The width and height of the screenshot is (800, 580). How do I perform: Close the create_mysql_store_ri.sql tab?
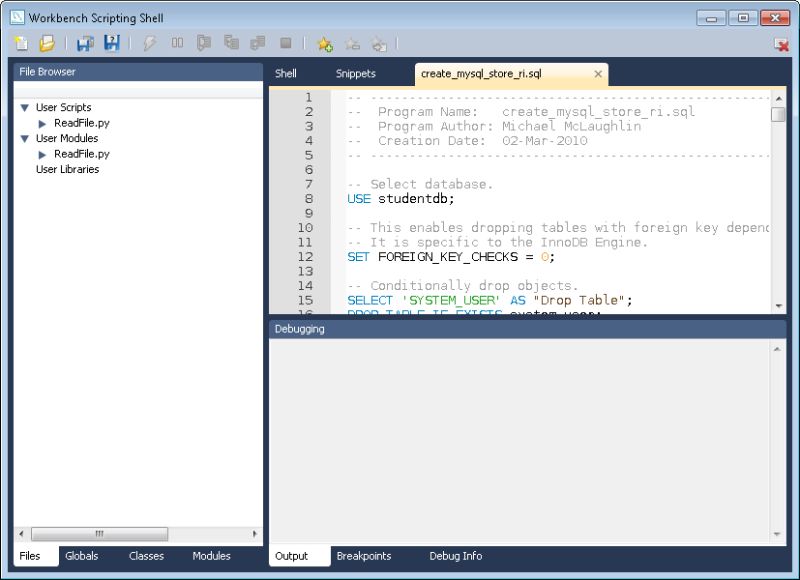point(597,73)
